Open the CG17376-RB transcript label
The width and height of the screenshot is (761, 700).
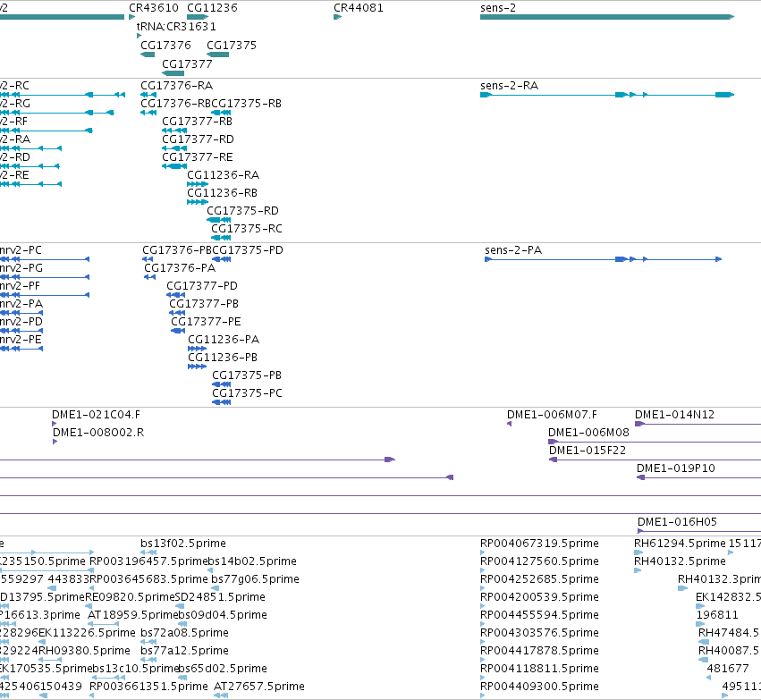point(175,104)
